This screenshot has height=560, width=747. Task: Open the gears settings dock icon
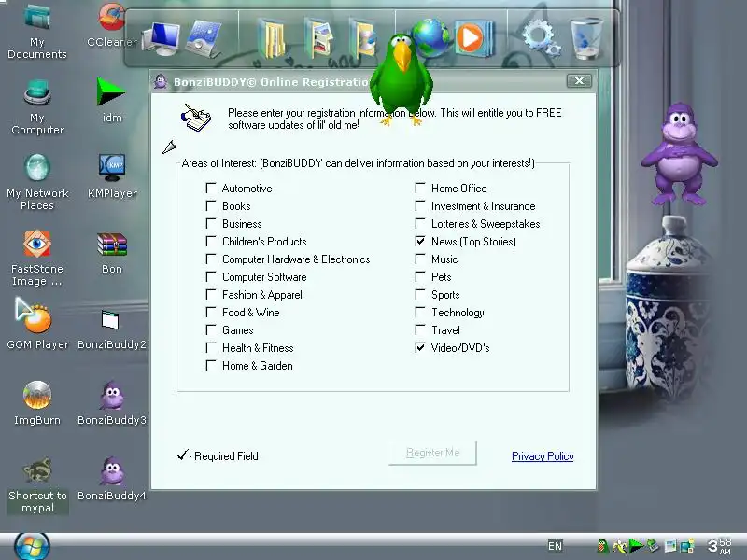click(541, 38)
